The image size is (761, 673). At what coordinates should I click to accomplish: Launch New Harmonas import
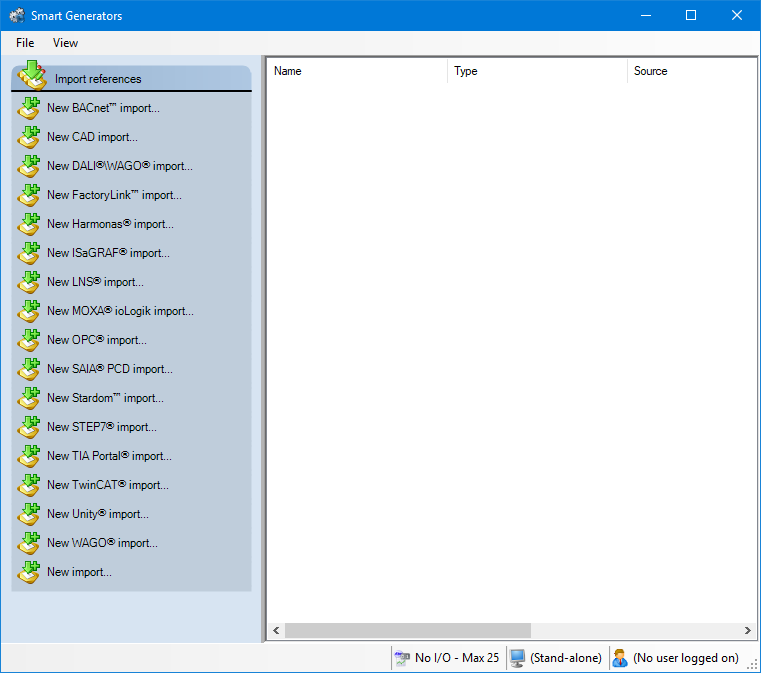pyautogui.click(x=110, y=224)
